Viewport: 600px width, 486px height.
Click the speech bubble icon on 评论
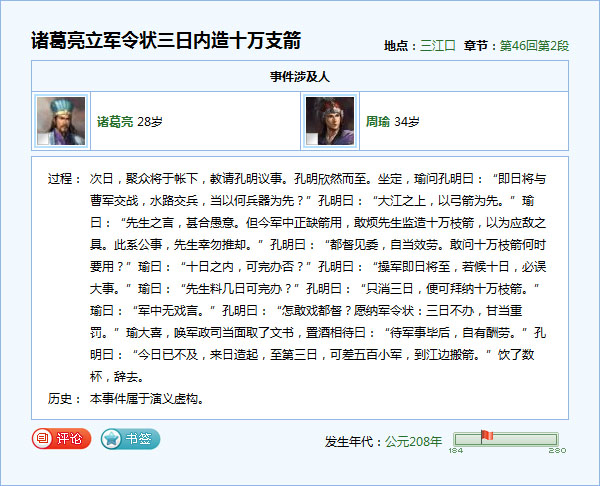pos(43,438)
